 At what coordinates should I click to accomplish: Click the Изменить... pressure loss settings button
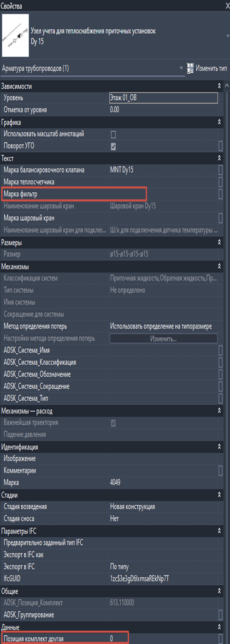(163, 339)
